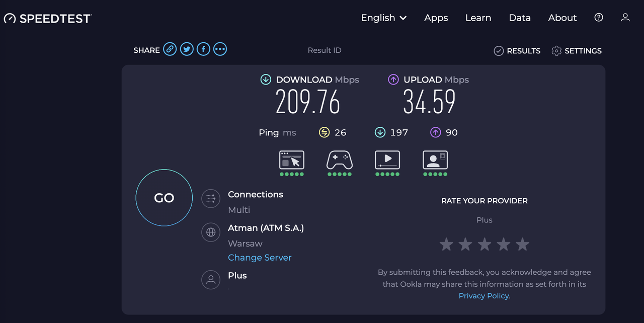Click the SHARE label

146,50
